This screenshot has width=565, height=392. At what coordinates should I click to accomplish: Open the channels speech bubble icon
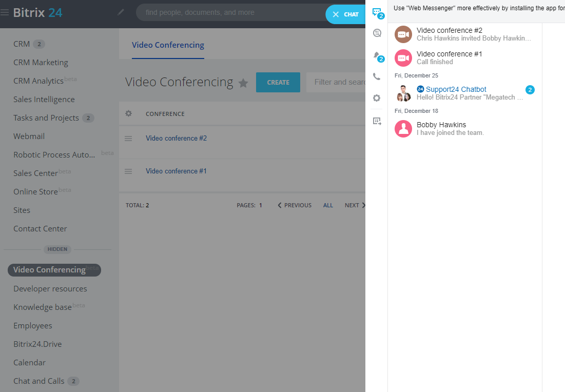[377, 33]
